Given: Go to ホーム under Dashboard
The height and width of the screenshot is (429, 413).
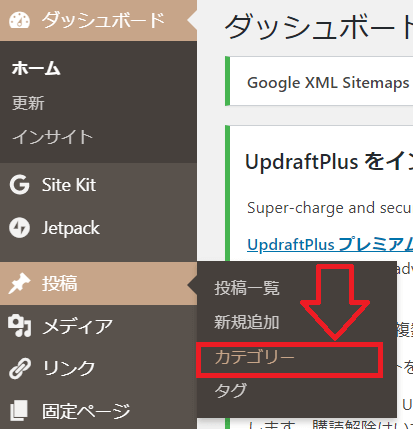Looking at the screenshot, I should (x=36, y=69).
